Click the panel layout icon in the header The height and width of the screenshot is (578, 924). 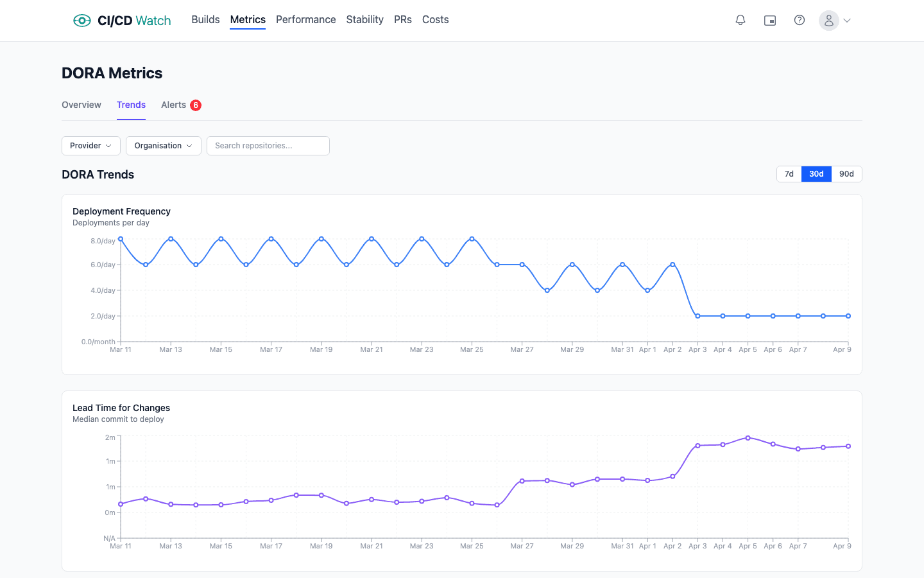point(770,20)
